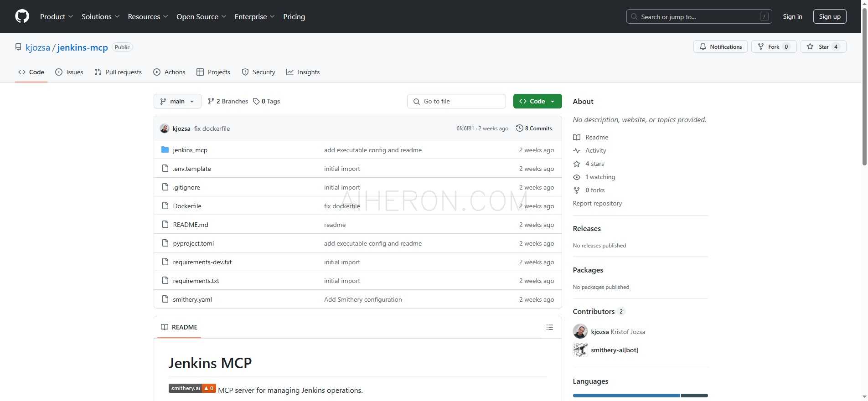
Task: Open the jenkins-mcp repository link
Action: [83, 47]
